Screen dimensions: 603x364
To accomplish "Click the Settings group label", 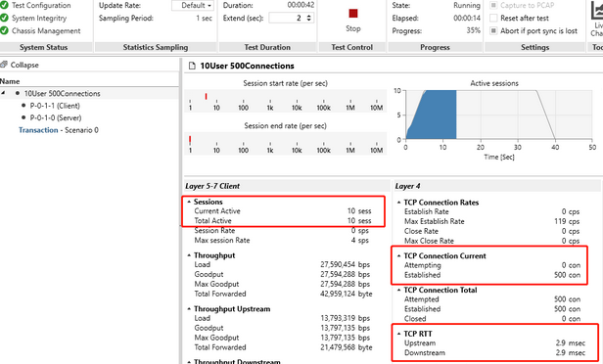I will point(534,47).
